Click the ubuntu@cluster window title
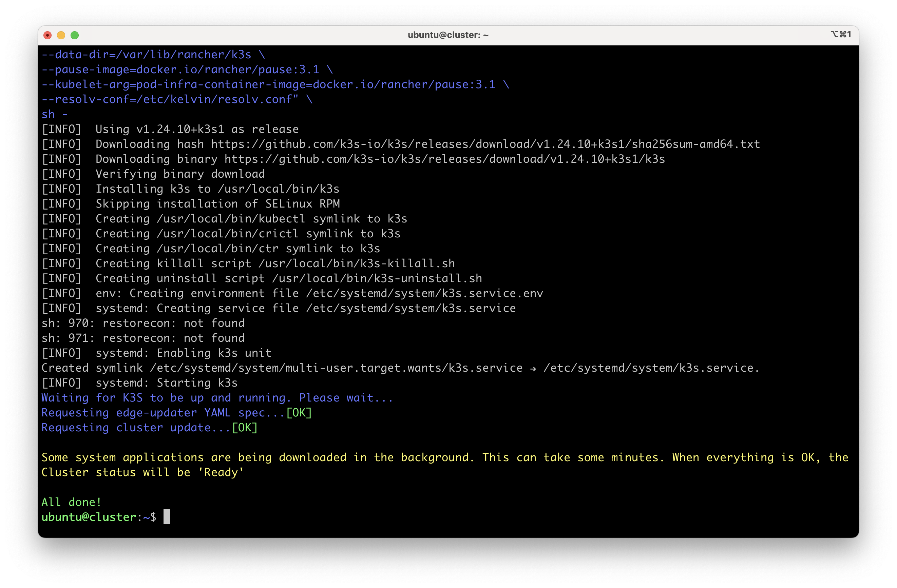This screenshot has height=588, width=897. 448,35
